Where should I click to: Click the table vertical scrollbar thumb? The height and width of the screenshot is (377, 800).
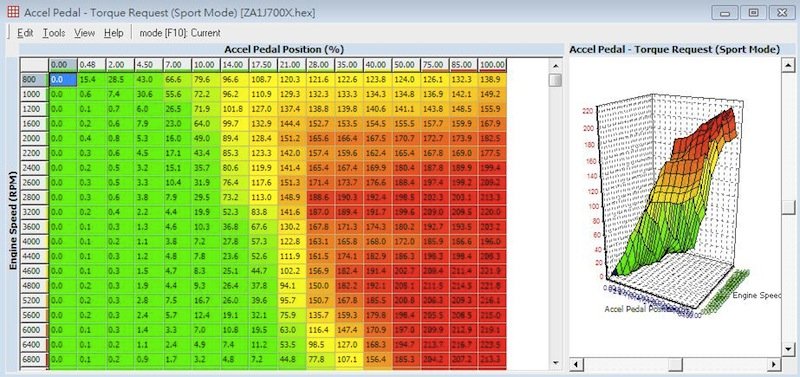tap(556, 80)
